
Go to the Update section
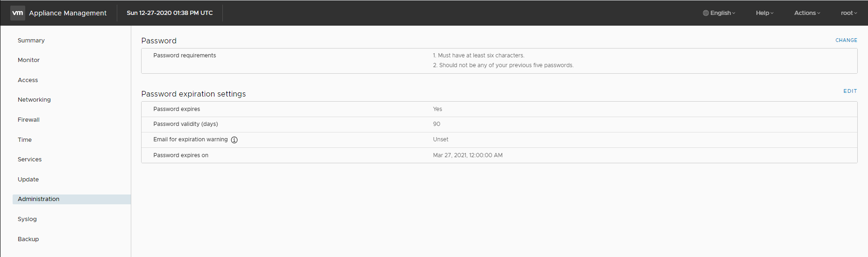(28, 180)
